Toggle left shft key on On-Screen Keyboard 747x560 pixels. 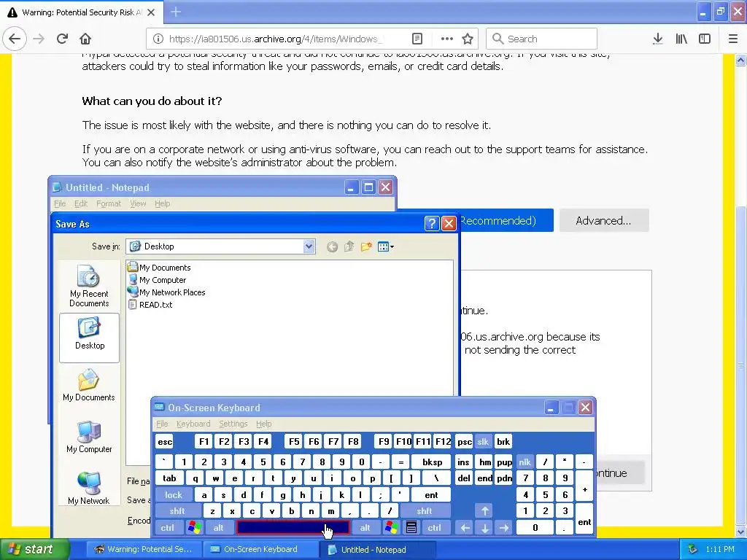[177, 511]
